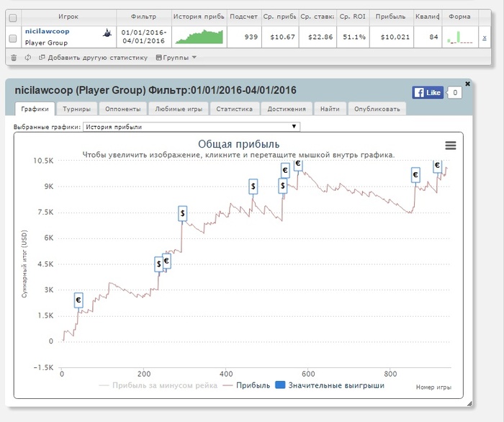Click the dollar marker near 7.5K

tap(183, 213)
